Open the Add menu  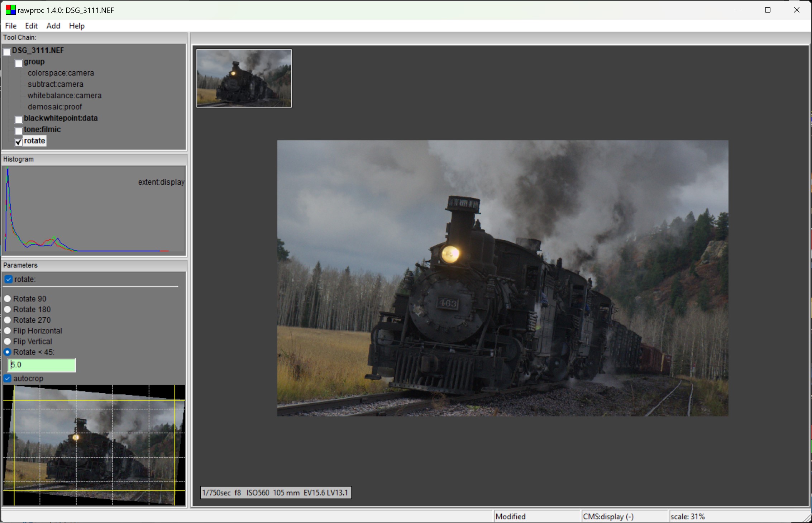coord(53,26)
